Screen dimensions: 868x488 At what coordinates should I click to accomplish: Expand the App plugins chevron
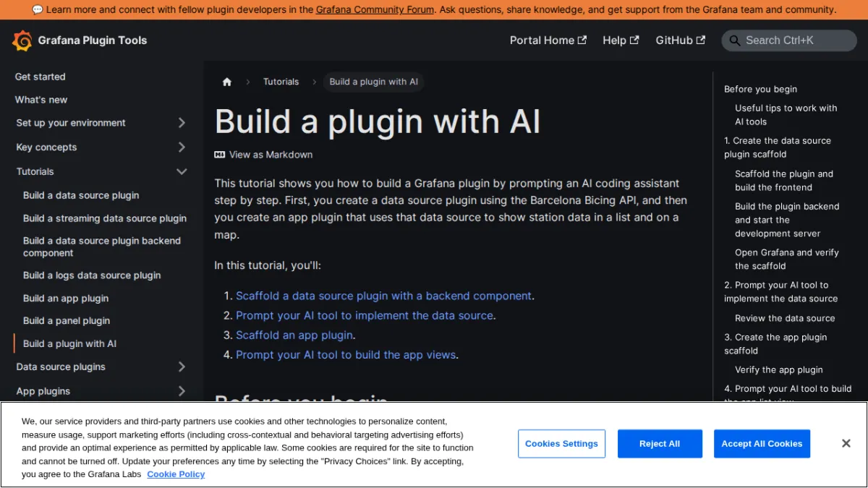(182, 391)
